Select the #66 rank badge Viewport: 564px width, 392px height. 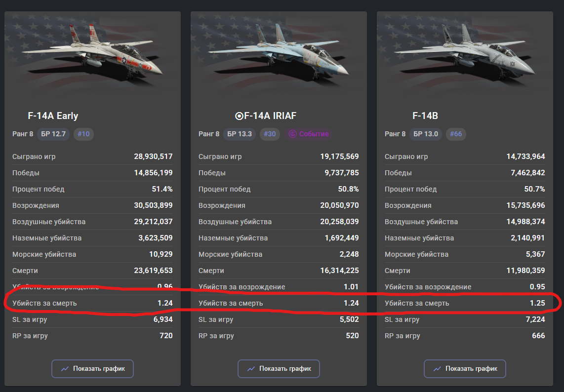[x=456, y=134]
